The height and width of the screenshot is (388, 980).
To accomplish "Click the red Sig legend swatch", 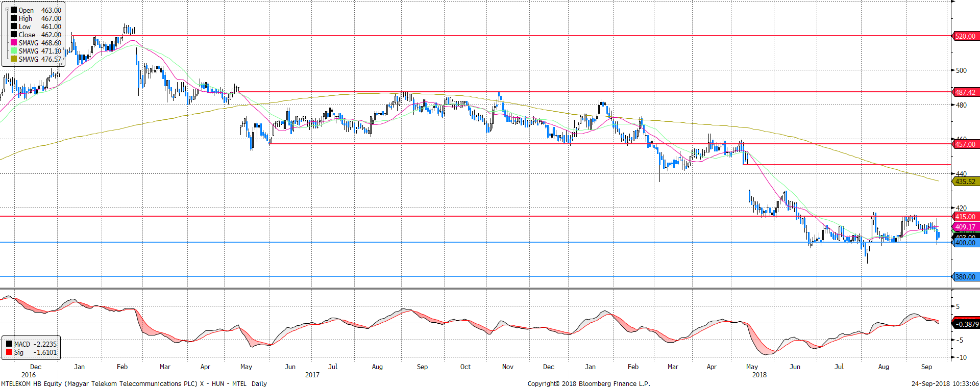I will point(9,352).
